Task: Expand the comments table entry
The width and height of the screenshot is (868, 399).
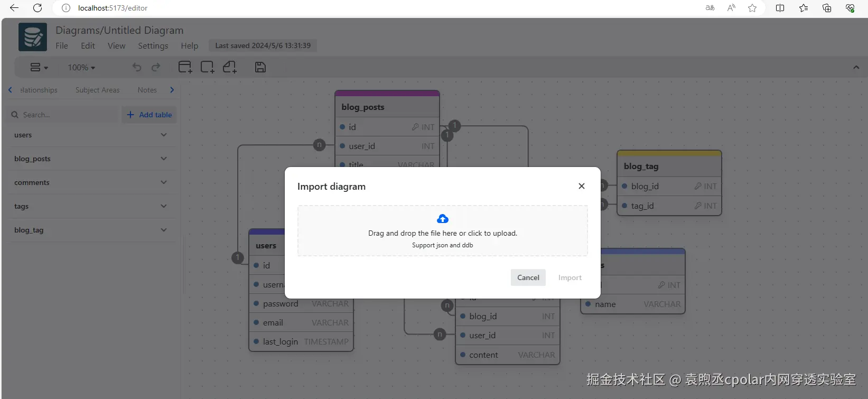Action: click(164, 182)
